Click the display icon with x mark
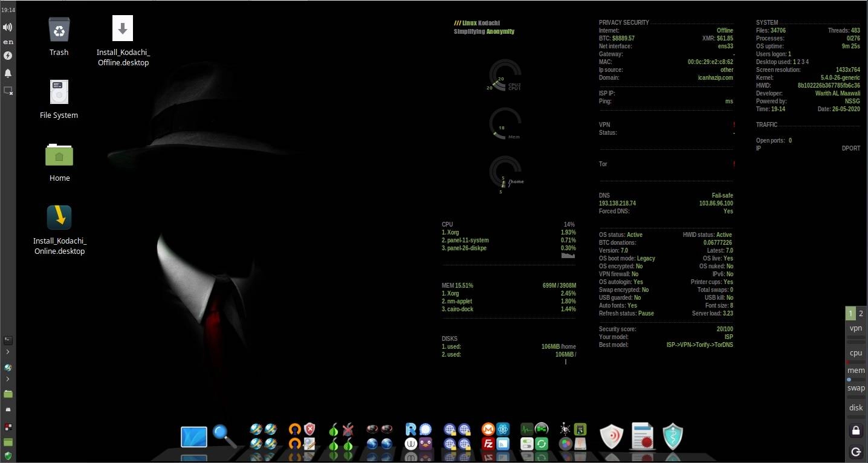Image resolution: width=868 pixels, height=463 pixels. tap(8, 91)
